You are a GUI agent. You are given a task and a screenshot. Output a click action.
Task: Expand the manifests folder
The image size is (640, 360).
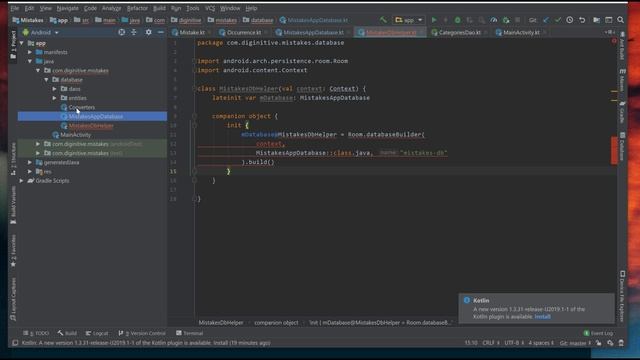pyautogui.click(x=30, y=52)
